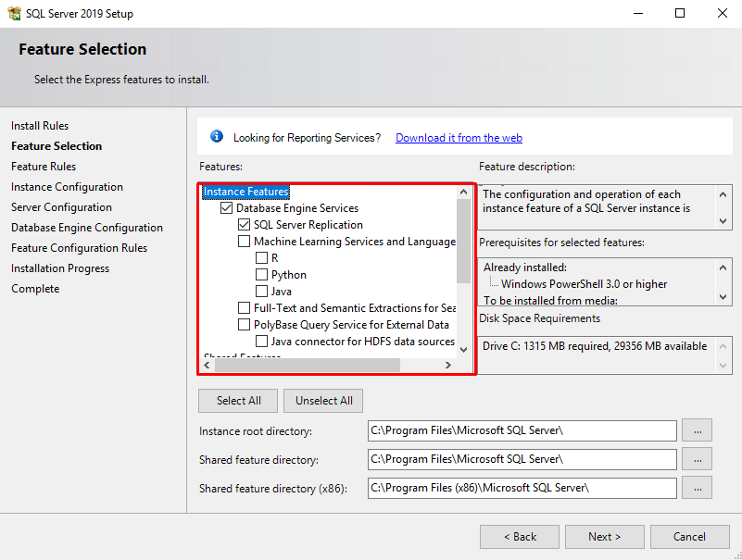
Task: Click the features list scroll-right arrow
Action: click(447, 365)
